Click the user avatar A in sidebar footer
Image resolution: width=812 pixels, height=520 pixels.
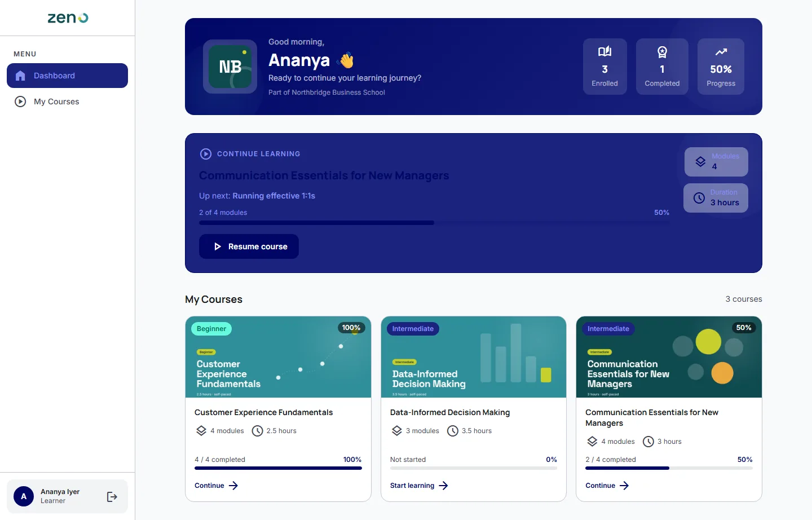click(x=24, y=496)
